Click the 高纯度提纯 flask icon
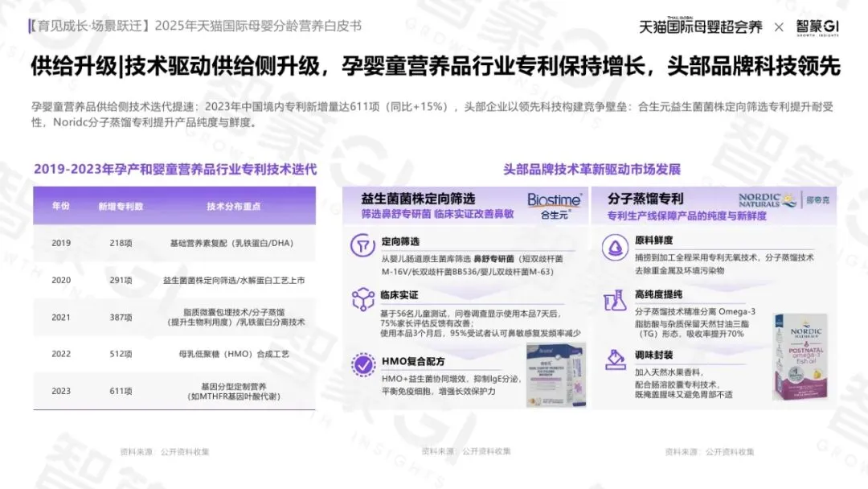868x489 pixels. [x=615, y=301]
